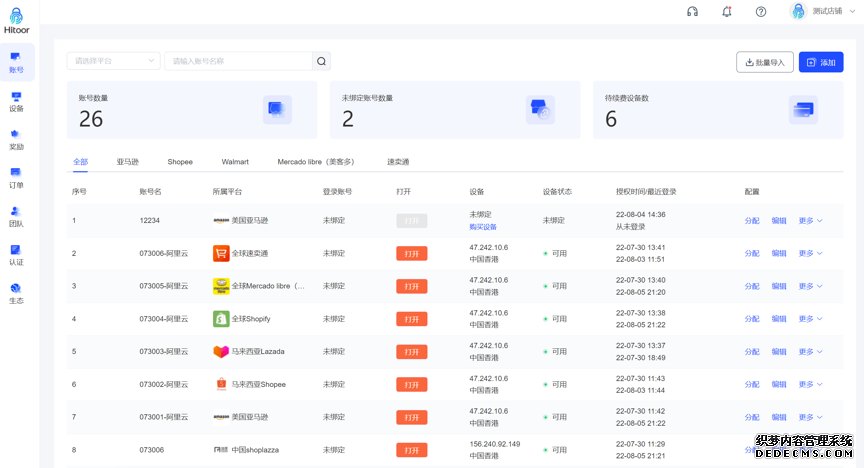Image resolution: width=864 pixels, height=468 pixels.
Task: Expand 更多 menu for 073006-阿里云
Action: pos(811,254)
